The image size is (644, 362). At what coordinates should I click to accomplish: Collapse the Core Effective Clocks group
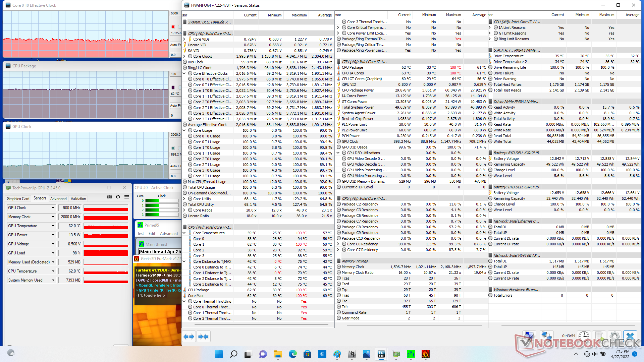(x=184, y=73)
